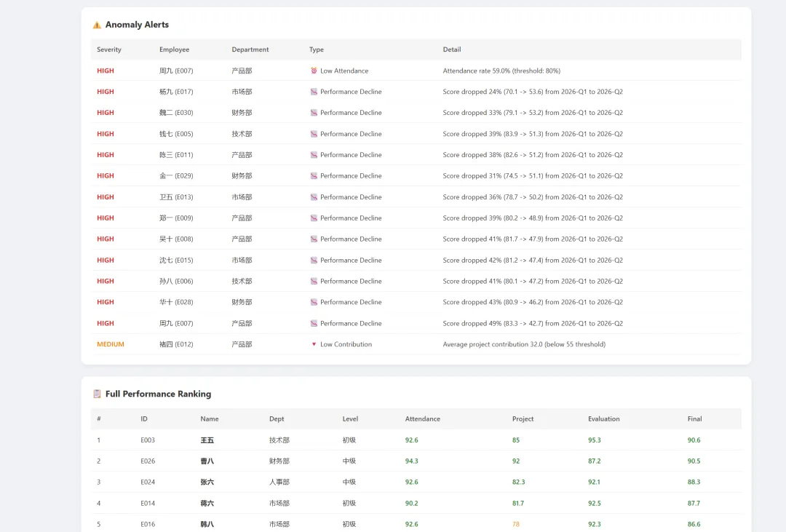Click the decline chart icon in 华十 (E028) row
Viewport: 786px width, 532px height.
[314, 302]
